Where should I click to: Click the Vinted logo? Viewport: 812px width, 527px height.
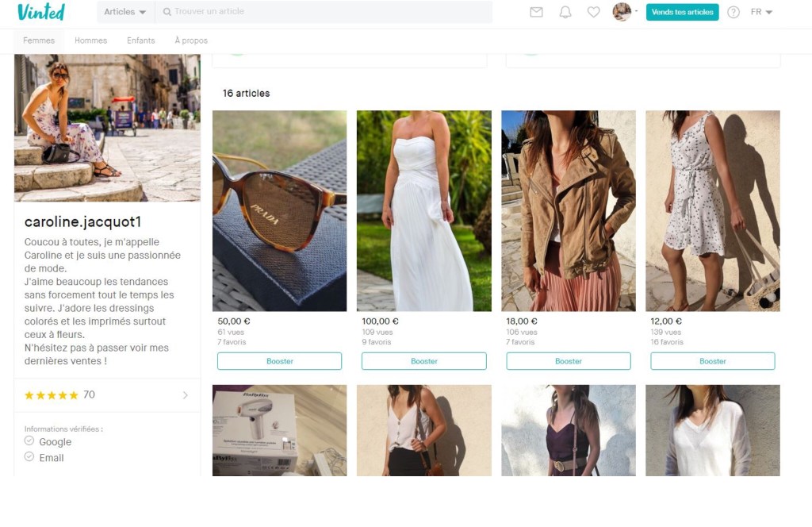point(41,12)
